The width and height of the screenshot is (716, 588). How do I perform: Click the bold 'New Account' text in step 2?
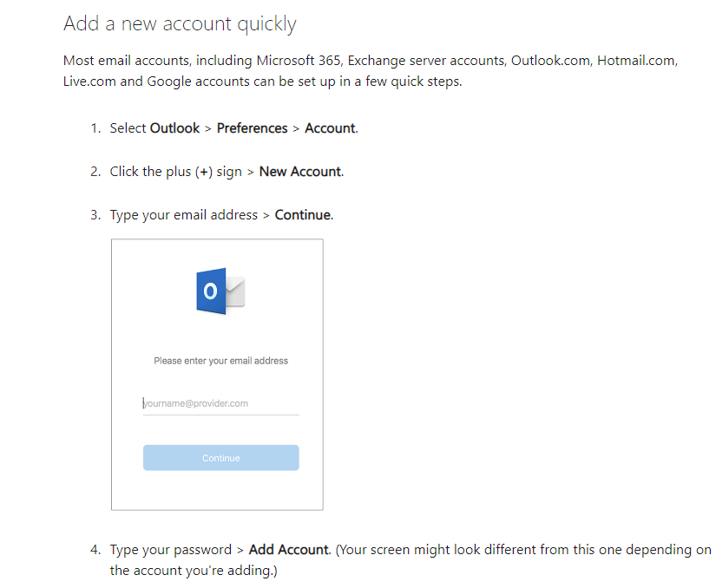[300, 172]
